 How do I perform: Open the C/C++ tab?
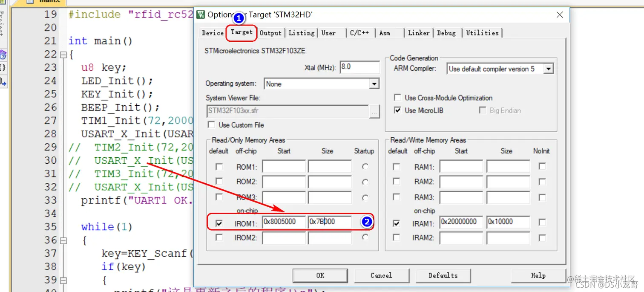point(359,33)
